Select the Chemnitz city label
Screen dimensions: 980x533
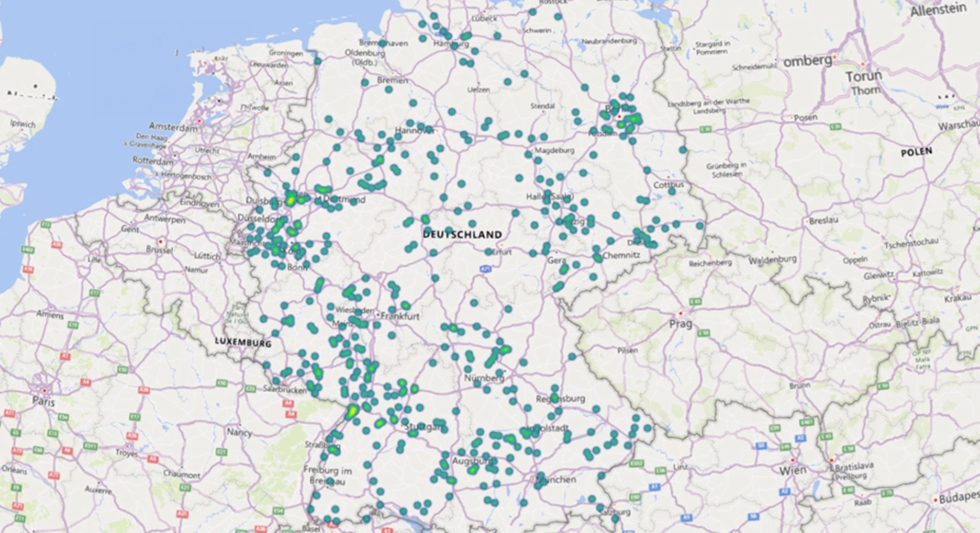(621, 255)
